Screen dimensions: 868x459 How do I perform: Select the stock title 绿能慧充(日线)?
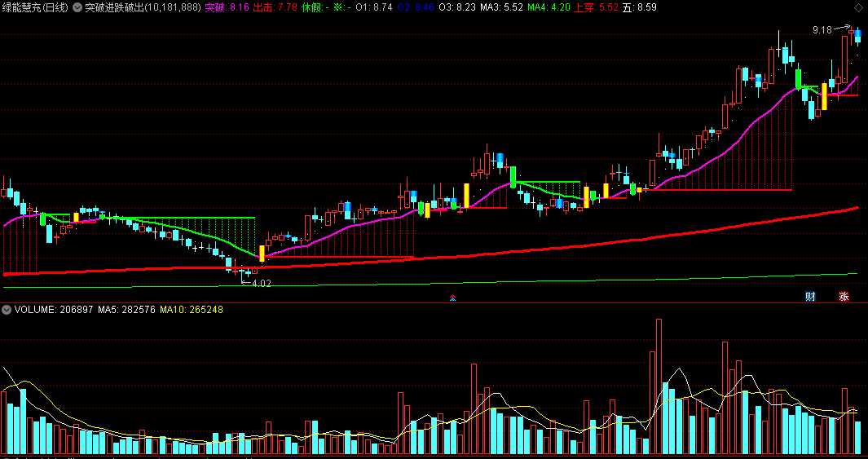(x=35, y=8)
